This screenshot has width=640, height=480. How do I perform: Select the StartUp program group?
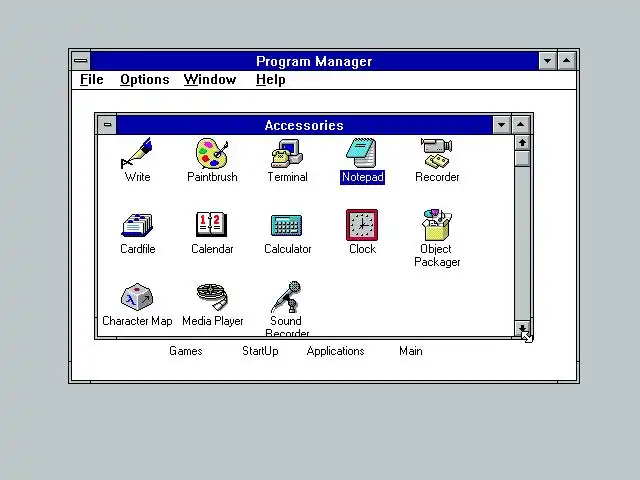tap(260, 351)
